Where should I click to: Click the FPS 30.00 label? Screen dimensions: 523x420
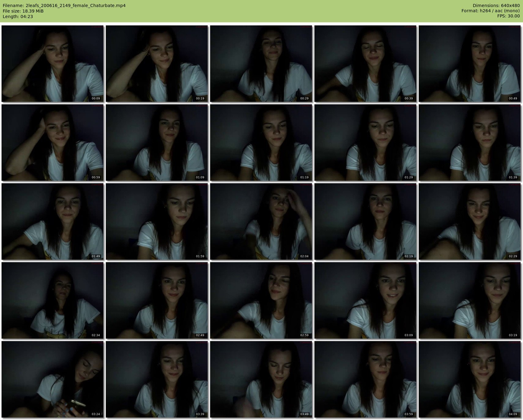(508, 16)
